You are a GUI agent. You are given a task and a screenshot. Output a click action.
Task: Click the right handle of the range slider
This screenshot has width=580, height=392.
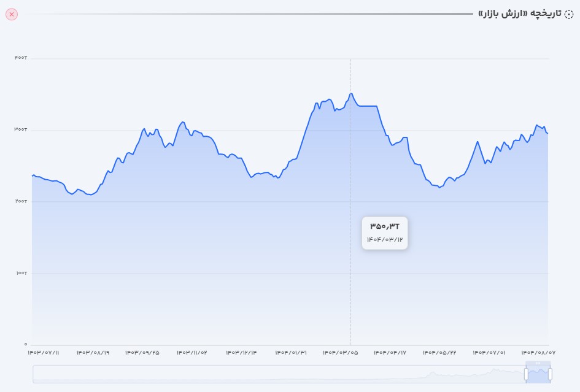pyautogui.click(x=550, y=374)
